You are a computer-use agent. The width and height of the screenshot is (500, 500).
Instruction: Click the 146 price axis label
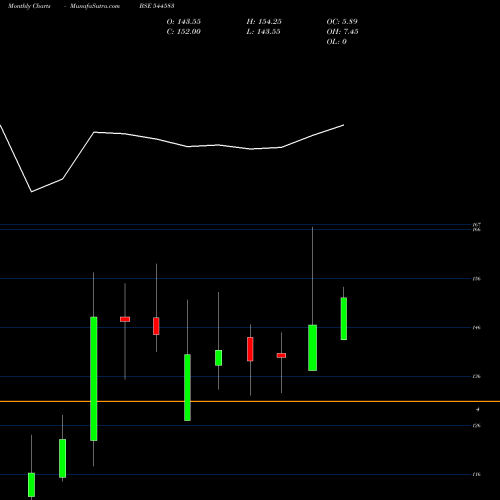477,328
